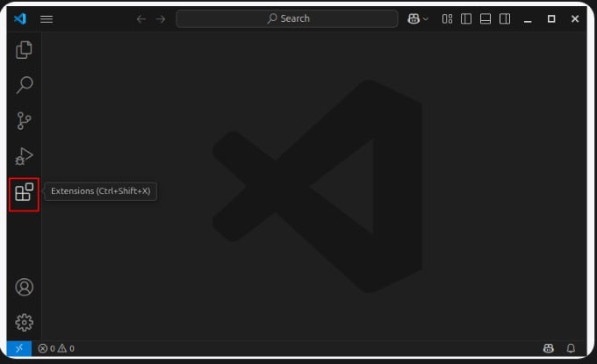The width and height of the screenshot is (597, 364).
Task: Open Copilot status in status bar
Action: [548, 348]
